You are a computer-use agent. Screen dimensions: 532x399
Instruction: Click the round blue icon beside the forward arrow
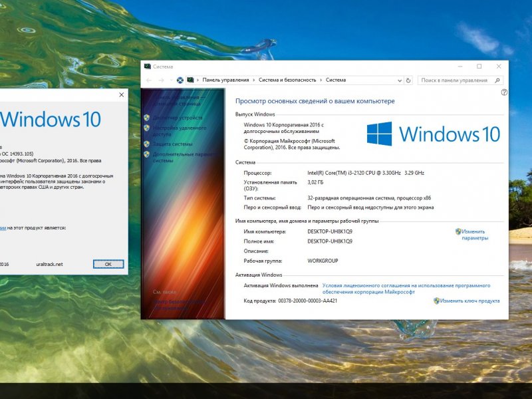[180, 80]
